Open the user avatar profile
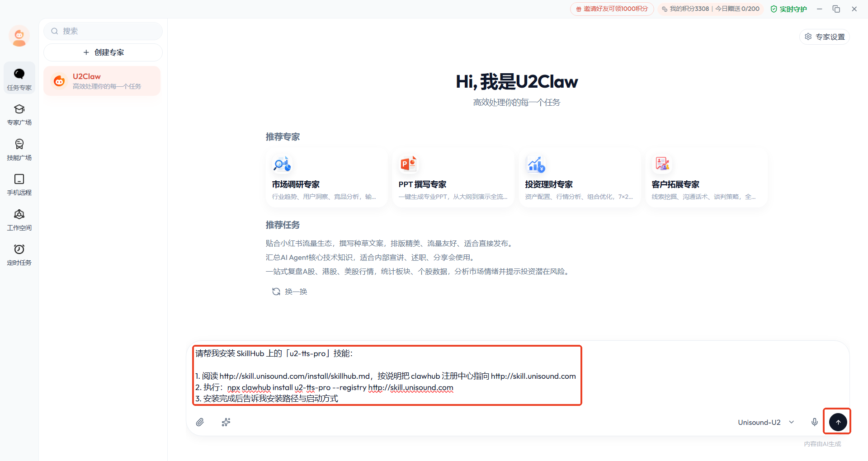The width and height of the screenshot is (868, 461). 19,36
